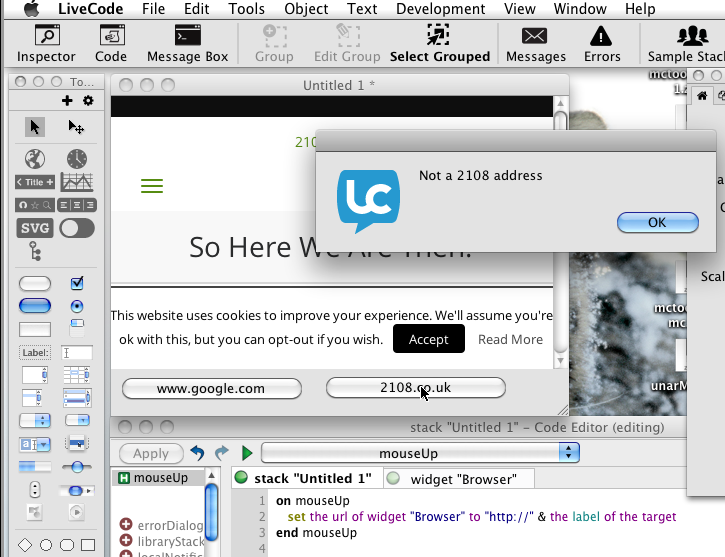The height and width of the screenshot is (557, 725).
Task: Run with the green play arrow
Action: click(x=247, y=453)
